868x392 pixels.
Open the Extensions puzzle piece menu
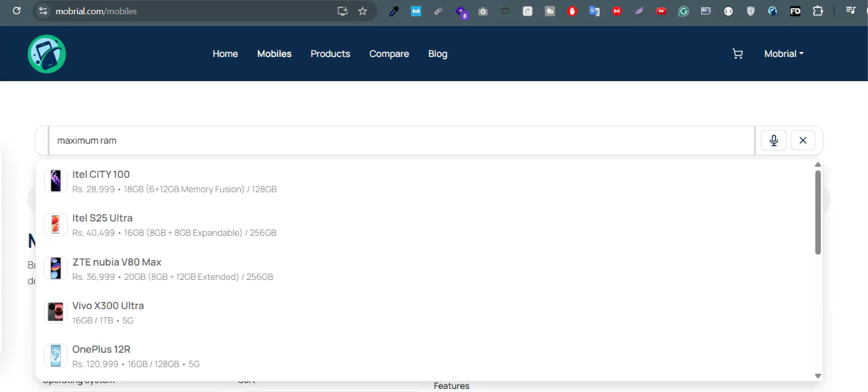coord(818,11)
